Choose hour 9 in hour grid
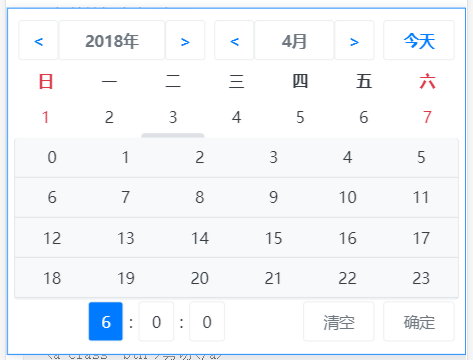Viewport: 473px width, 360px height. click(x=274, y=197)
